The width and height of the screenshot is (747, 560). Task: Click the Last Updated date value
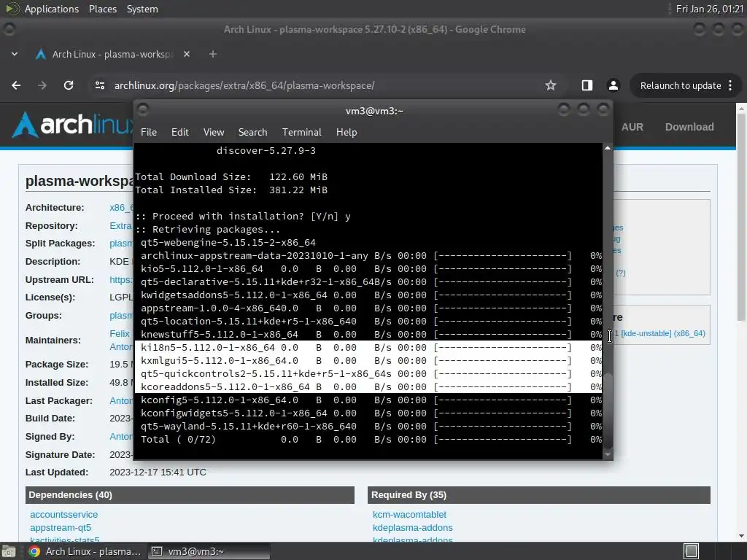158,472
